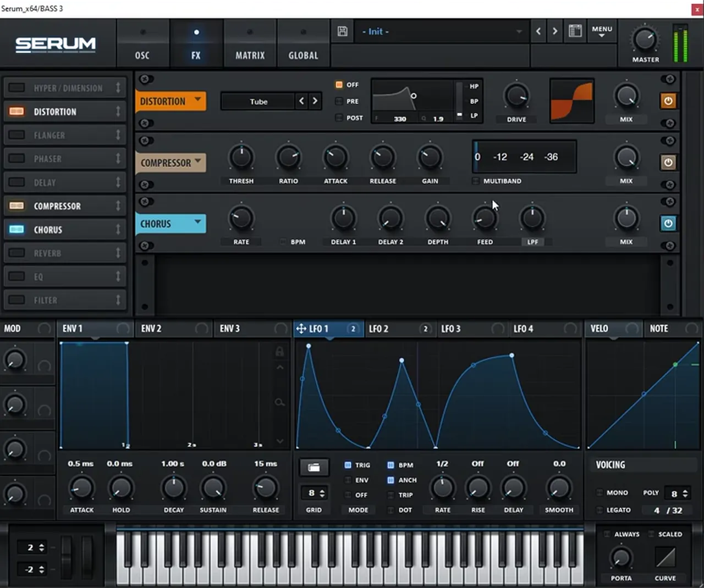Click the Distortion reorder arrows in rack
Image resolution: width=704 pixels, height=588 pixels.
[x=118, y=112]
